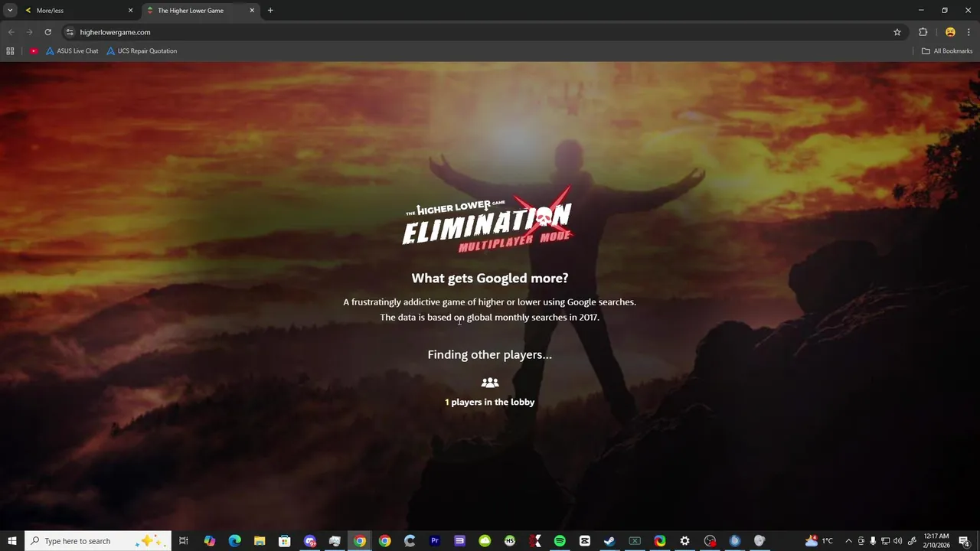Open the YouTube bookmark icon
Viewport: 980px width, 551px height.
point(34,51)
